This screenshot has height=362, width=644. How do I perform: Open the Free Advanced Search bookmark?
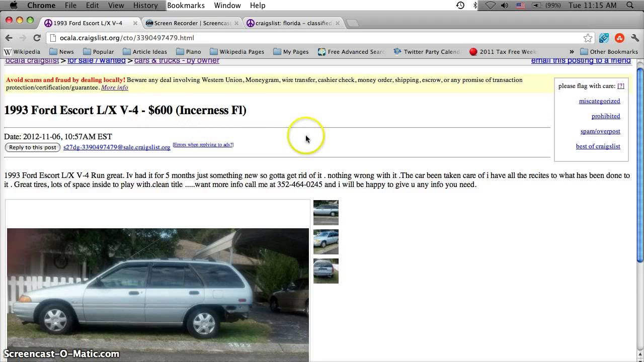pyautogui.click(x=351, y=51)
